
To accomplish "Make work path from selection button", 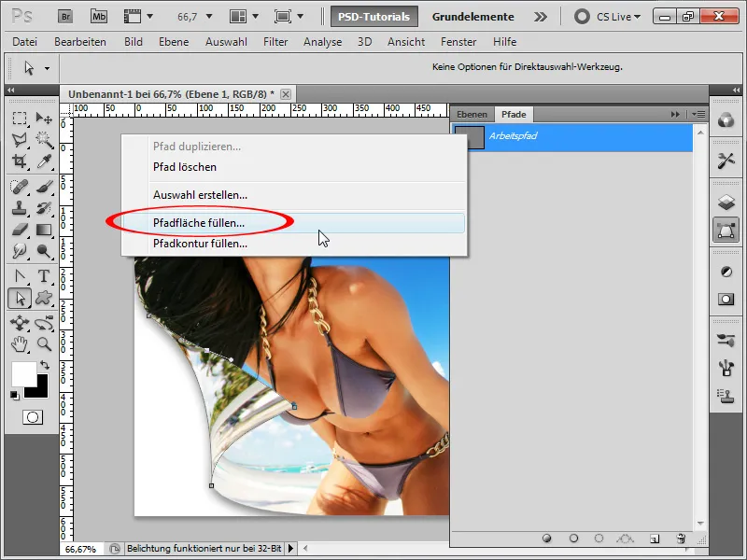I will click(x=625, y=539).
